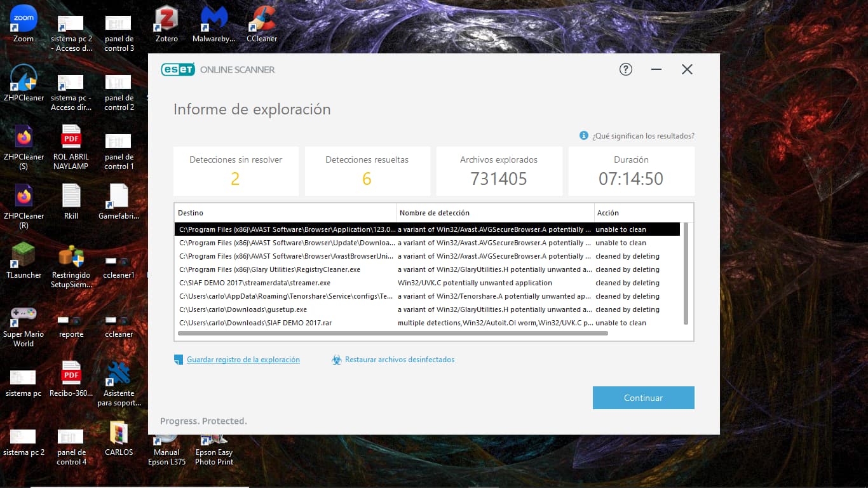Viewport: 868px width, 488px height.
Task: Click the help question mark icon
Action: click(x=626, y=69)
